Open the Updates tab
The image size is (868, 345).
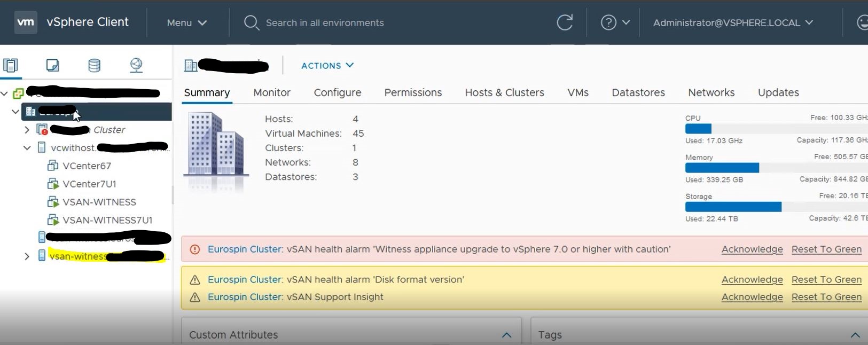point(778,92)
